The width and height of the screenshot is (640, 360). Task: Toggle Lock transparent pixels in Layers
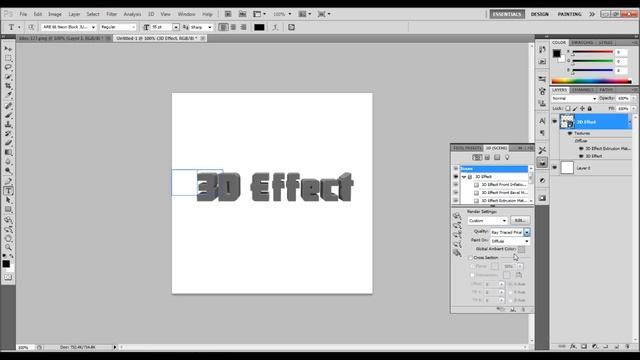coord(568,109)
